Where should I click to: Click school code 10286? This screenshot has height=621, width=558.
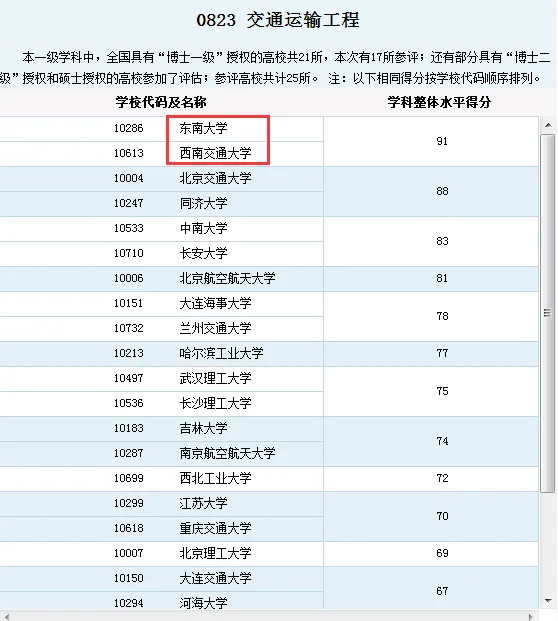coord(129,128)
